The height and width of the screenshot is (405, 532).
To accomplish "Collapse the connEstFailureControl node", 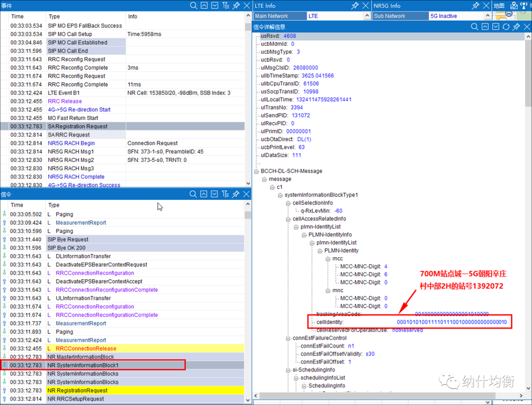I will (288, 338).
